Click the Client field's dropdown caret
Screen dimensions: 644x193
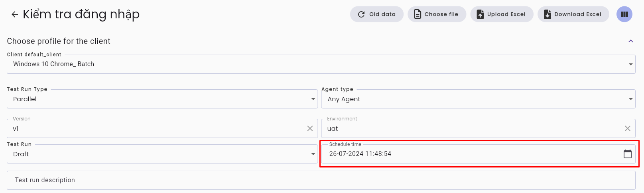coord(630,64)
